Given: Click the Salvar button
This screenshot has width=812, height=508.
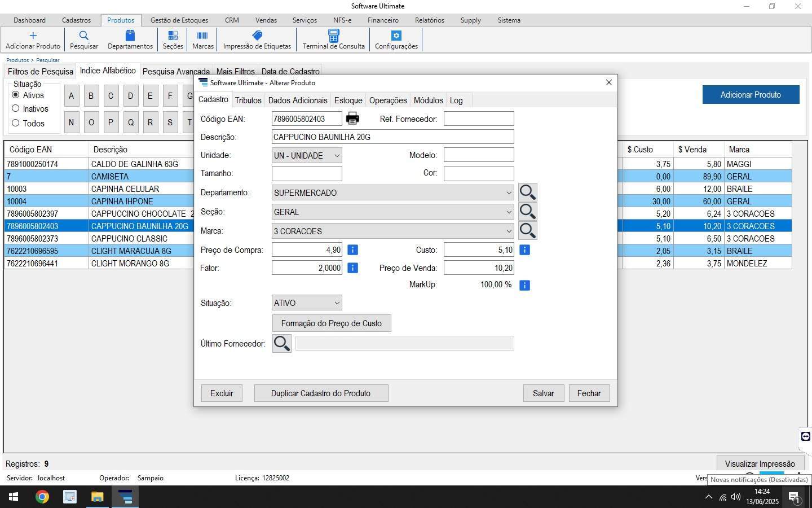Looking at the screenshot, I should [x=544, y=393].
